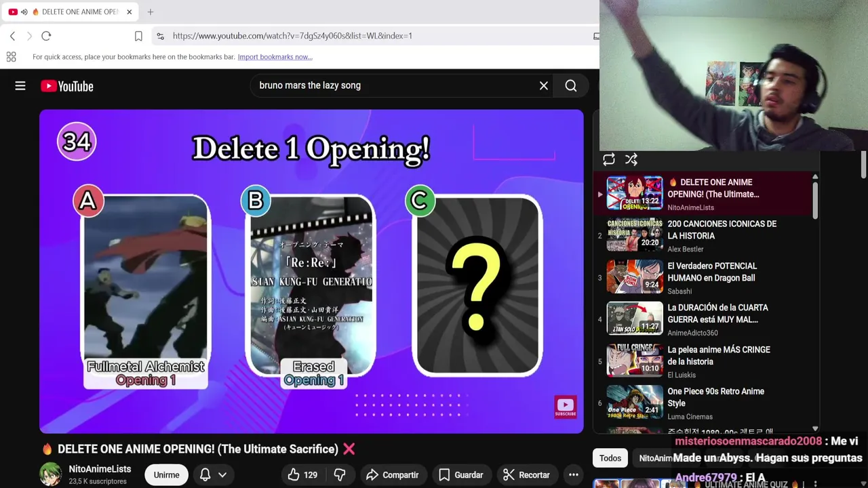Go to the YouTube home logo
The width and height of the screenshot is (868, 488).
(x=66, y=86)
